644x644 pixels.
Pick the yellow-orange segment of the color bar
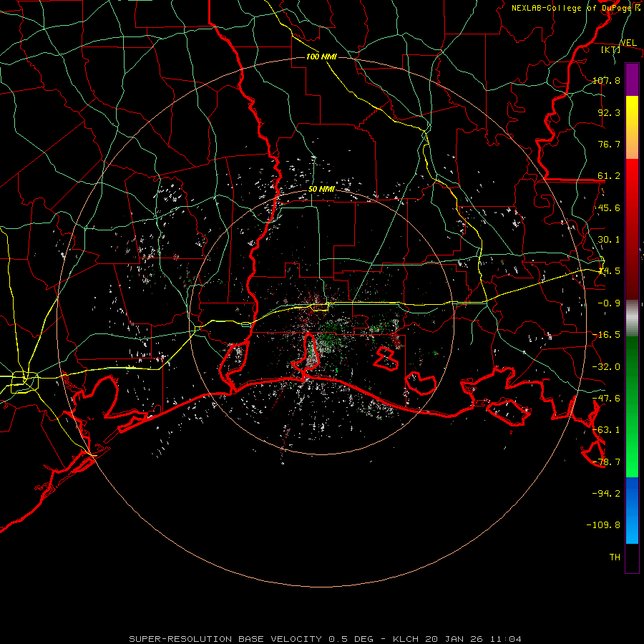[632, 127]
